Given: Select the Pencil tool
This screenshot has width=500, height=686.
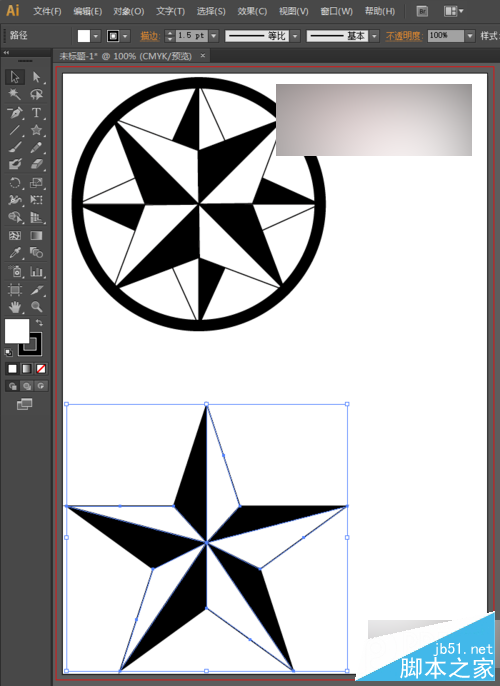Looking at the screenshot, I should [x=36, y=147].
